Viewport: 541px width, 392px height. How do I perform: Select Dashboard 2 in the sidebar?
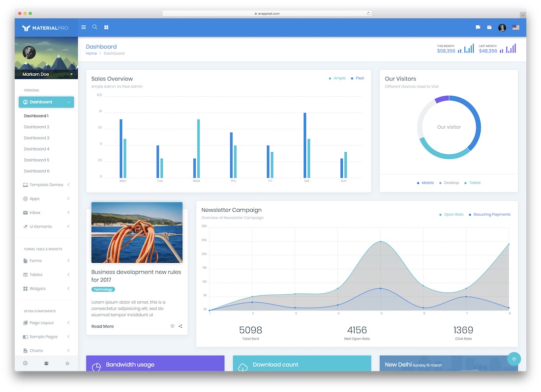tap(36, 127)
